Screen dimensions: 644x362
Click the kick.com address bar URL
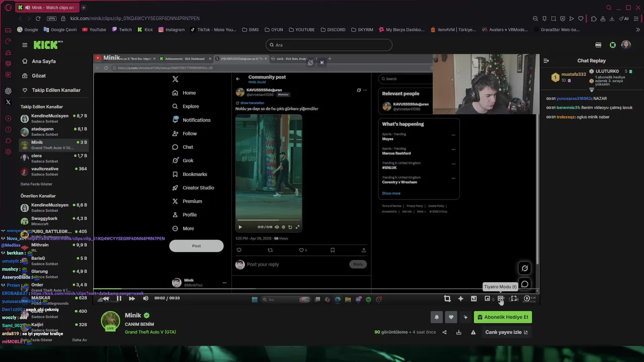135,19
